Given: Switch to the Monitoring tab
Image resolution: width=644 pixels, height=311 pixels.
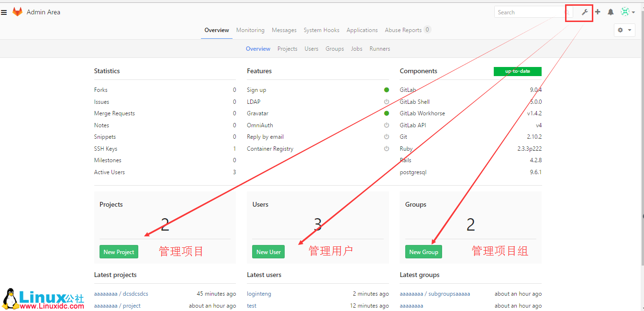Looking at the screenshot, I should [x=250, y=30].
